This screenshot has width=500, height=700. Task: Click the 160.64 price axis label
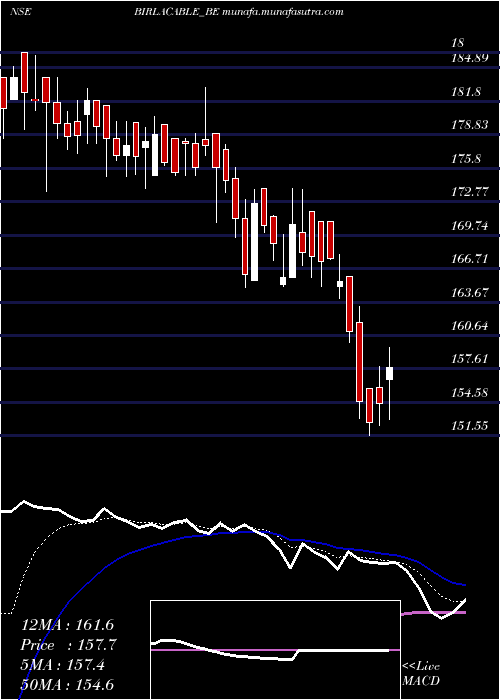click(469, 326)
